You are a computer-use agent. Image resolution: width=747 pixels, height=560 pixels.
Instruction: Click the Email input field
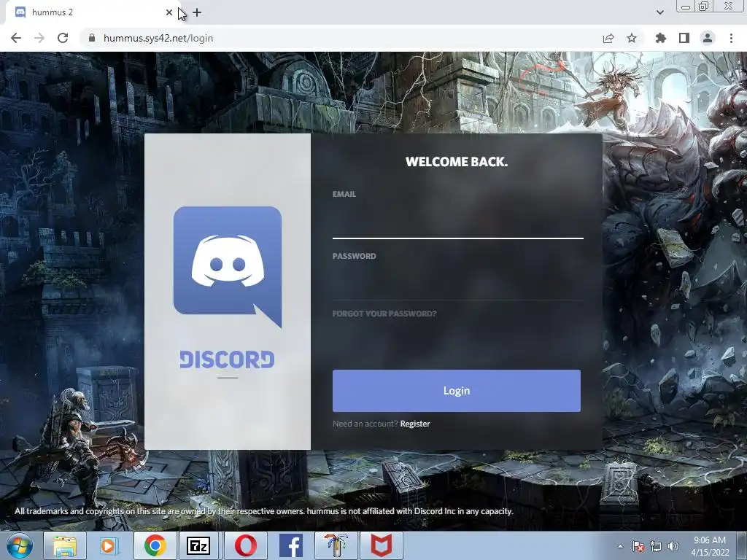(x=457, y=220)
